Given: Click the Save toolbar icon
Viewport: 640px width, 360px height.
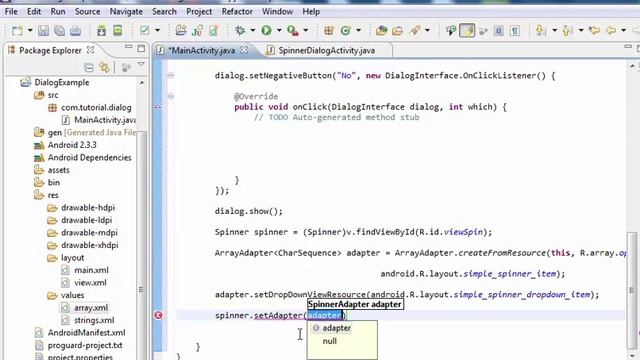Looking at the screenshot, I should 44,31.
